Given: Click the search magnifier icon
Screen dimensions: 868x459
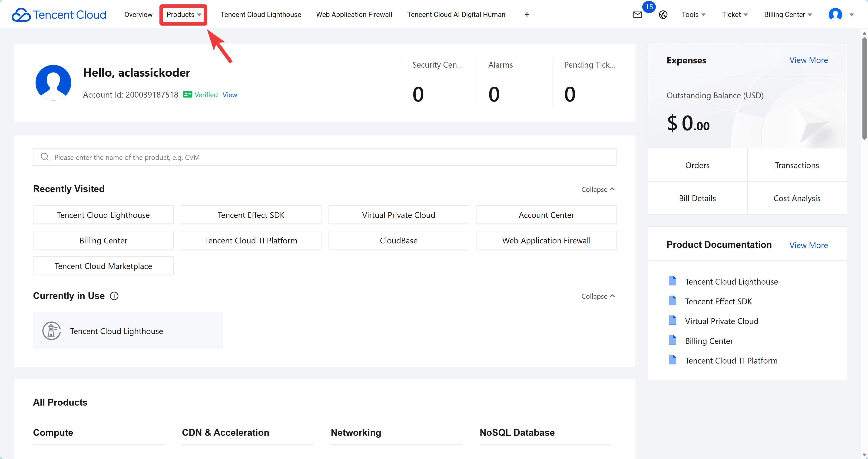Looking at the screenshot, I should pyautogui.click(x=44, y=157).
